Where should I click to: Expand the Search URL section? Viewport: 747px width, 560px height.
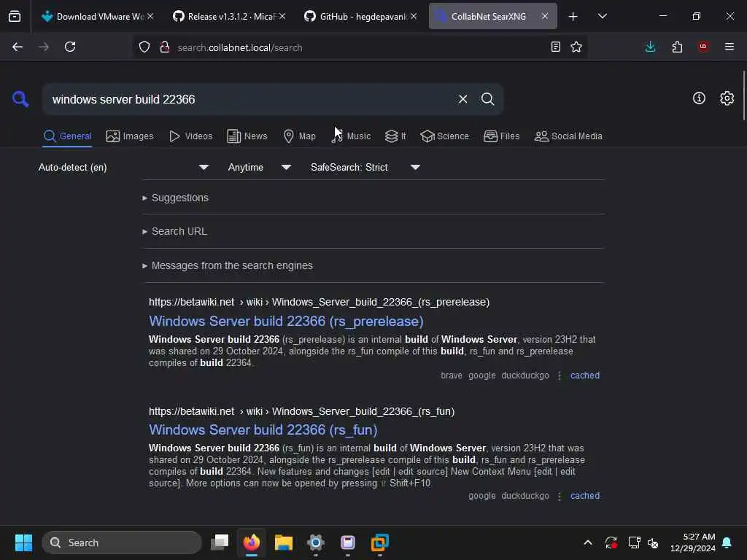click(x=174, y=231)
